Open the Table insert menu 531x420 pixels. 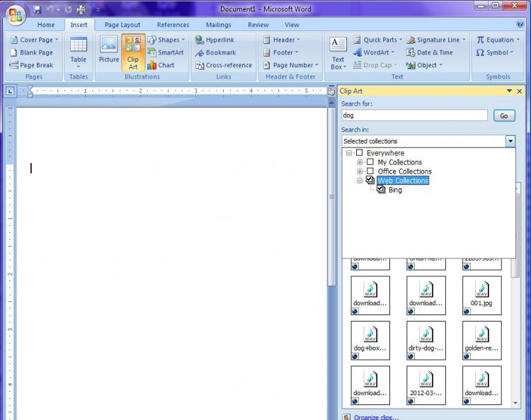tap(78, 52)
